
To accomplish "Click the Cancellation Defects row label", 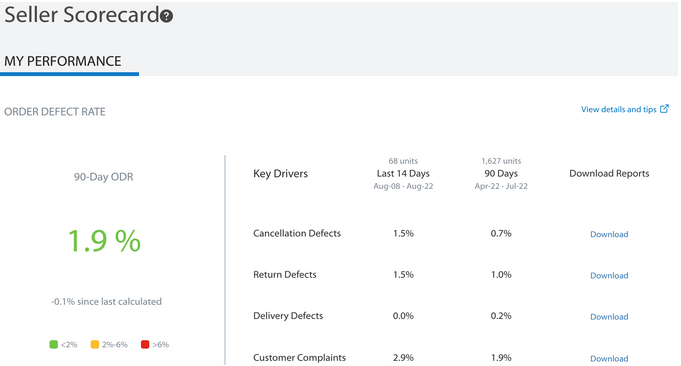I will pyautogui.click(x=297, y=233).
